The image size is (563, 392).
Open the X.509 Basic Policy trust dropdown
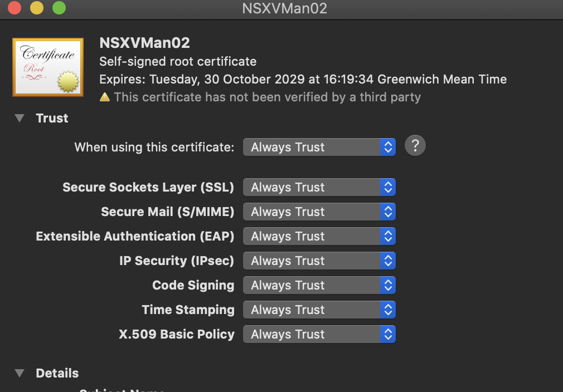(x=319, y=334)
